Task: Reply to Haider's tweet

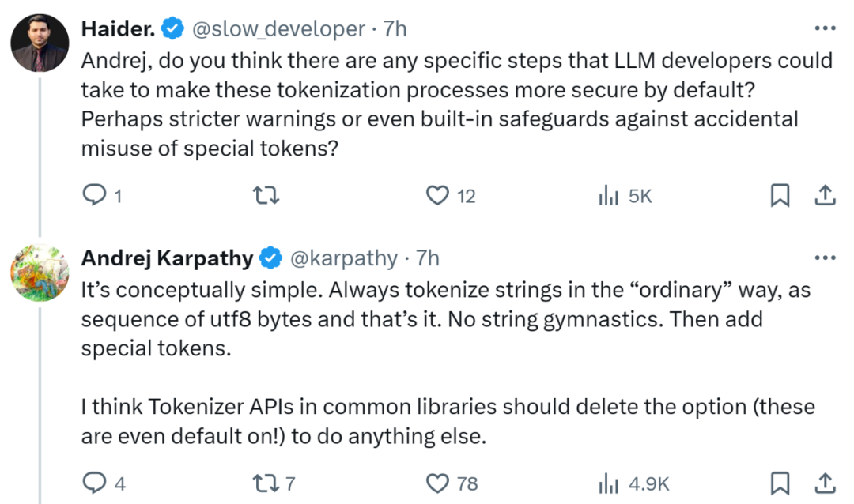Action: coord(93,196)
